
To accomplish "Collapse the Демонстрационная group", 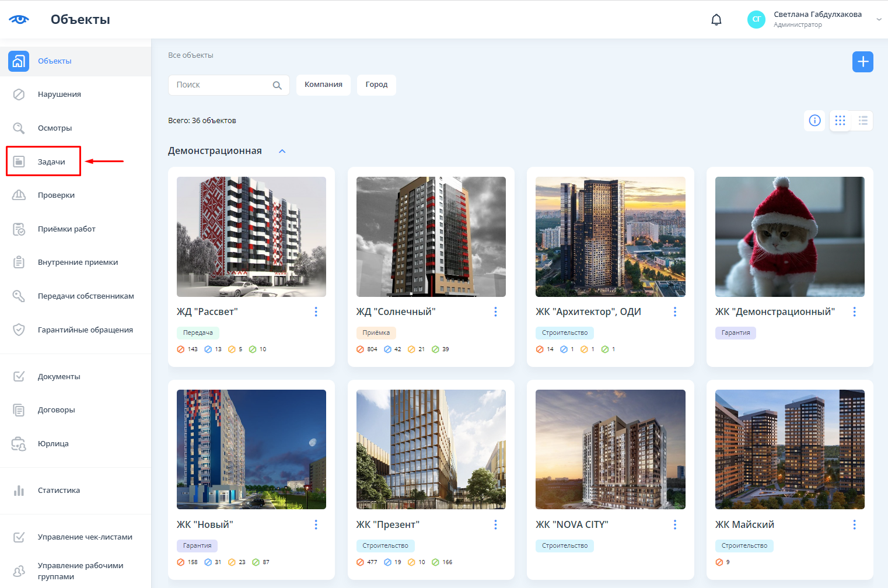I will 282,152.
